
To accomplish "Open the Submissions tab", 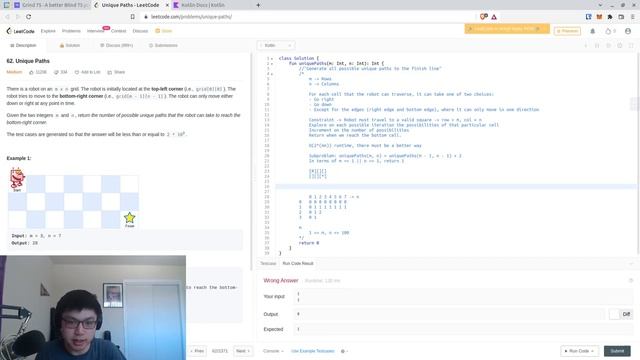I will (x=163, y=45).
